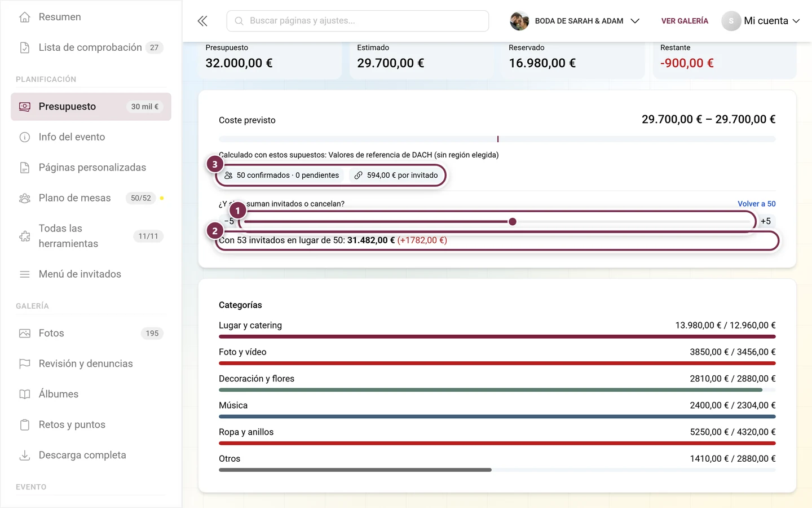812x508 pixels.
Task: Focus the Buscar páginas y ajustes search field
Action: click(x=358, y=21)
